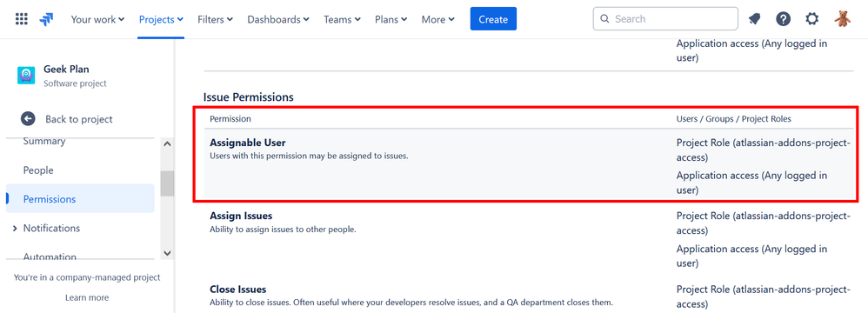Screen dimensions: 868x313
Task: Open the settings gear icon
Action: 811,19
